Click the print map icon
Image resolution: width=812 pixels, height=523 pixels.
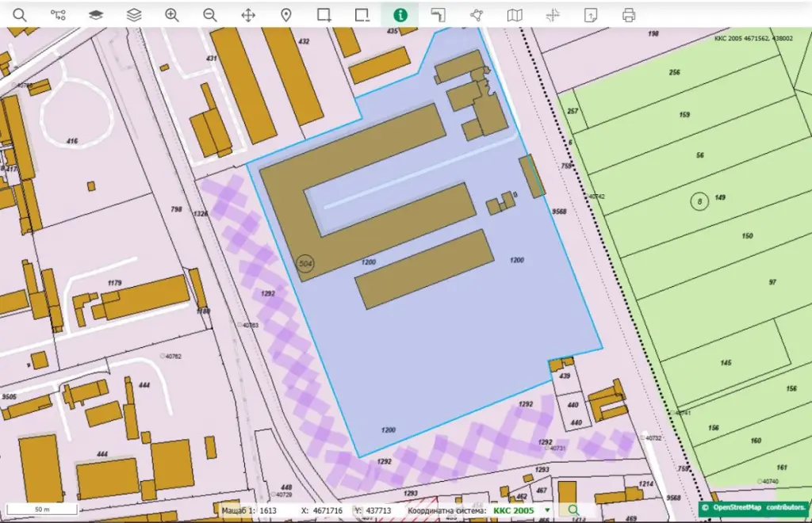[629, 14]
